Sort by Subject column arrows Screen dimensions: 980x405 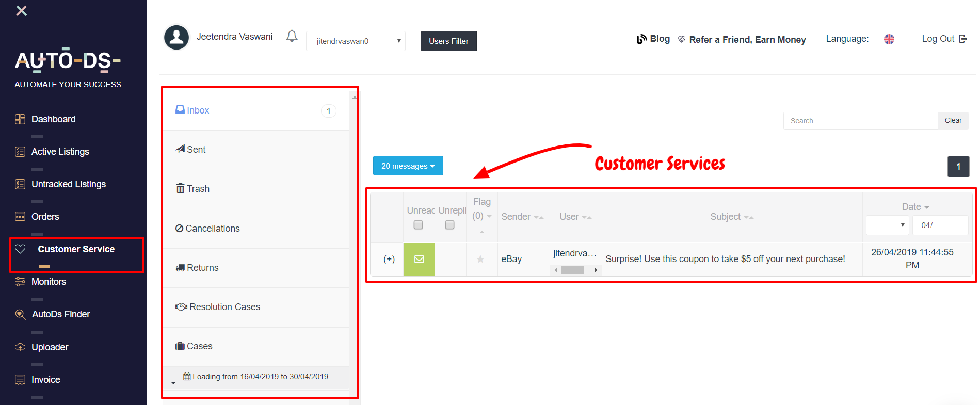tap(749, 218)
